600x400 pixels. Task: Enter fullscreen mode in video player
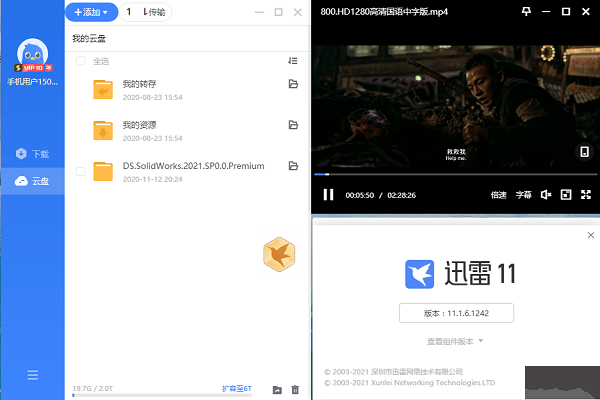point(585,195)
